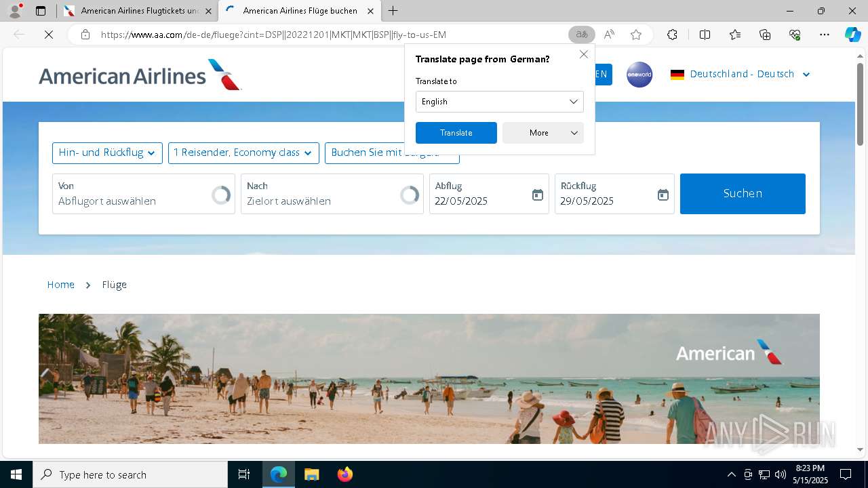868x488 pixels.
Task: Expand the Translate to language dropdown
Action: (x=499, y=102)
